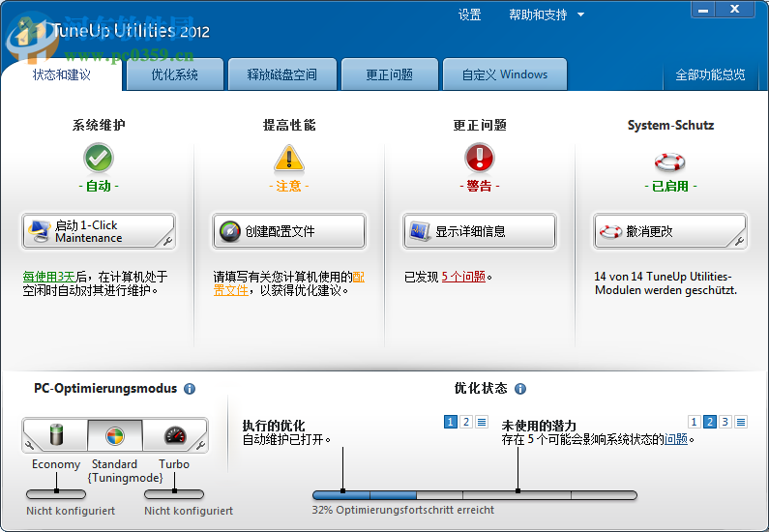Click the 14 von 14 TuneUp Utilities-Modulen text
This screenshot has width=769, height=532.
click(665, 283)
